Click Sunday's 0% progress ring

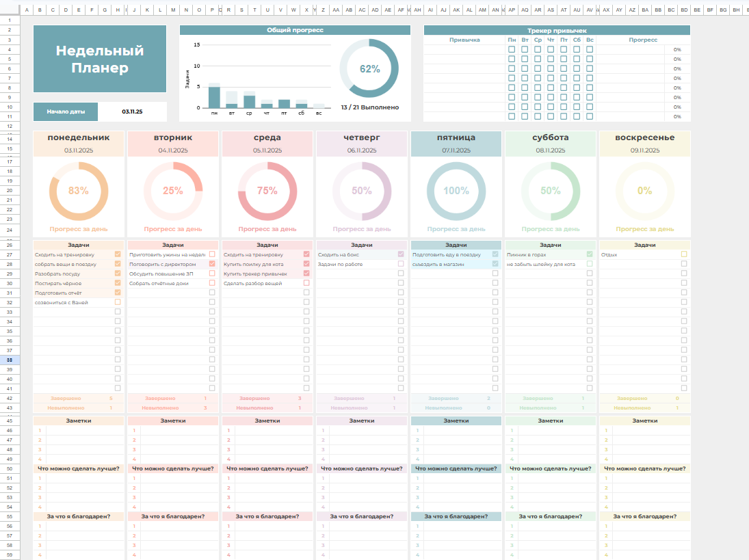pos(645,191)
